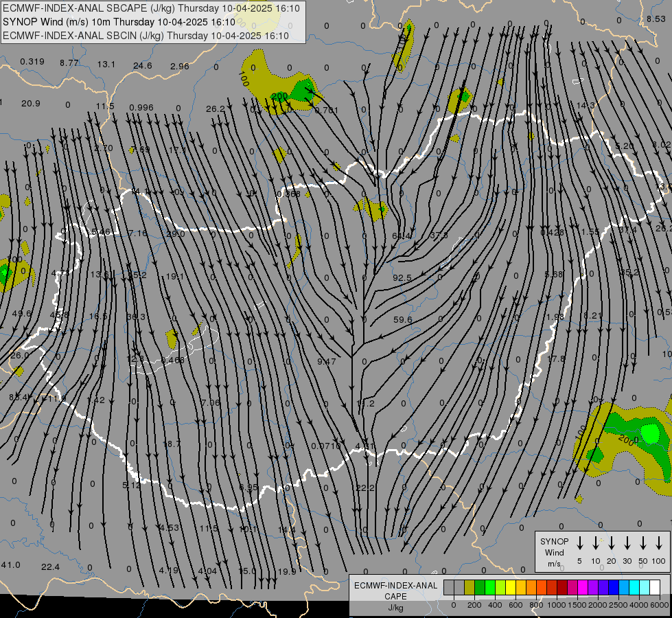The width and height of the screenshot is (672, 618).
Task: Click the '1000' tick label on CAPE scale
Action: [x=557, y=605]
